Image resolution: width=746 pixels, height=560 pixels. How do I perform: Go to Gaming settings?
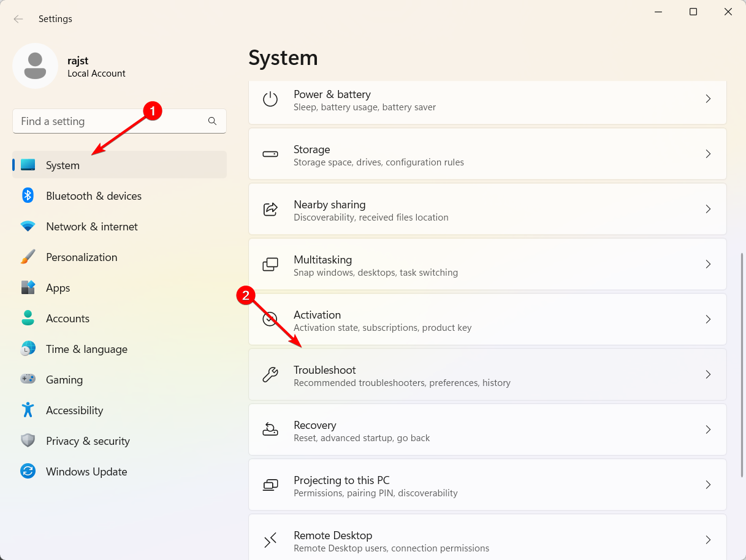[x=120, y=379]
